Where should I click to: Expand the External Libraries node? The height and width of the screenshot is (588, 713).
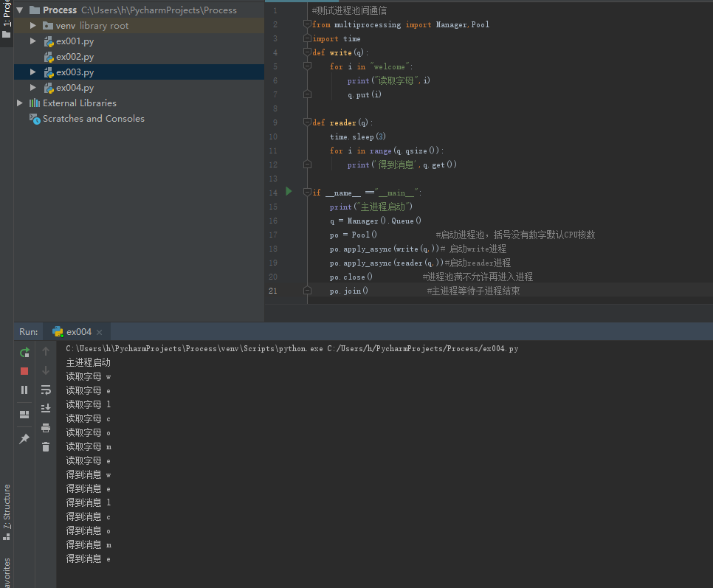pyautogui.click(x=19, y=103)
